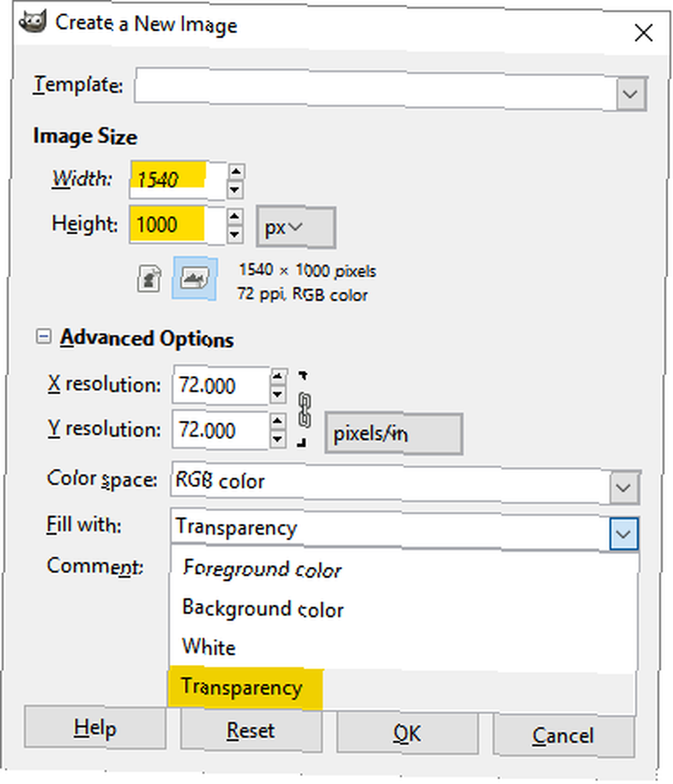Select landscape orientation icon
Viewport: 673px width, 784px height.
click(194, 278)
